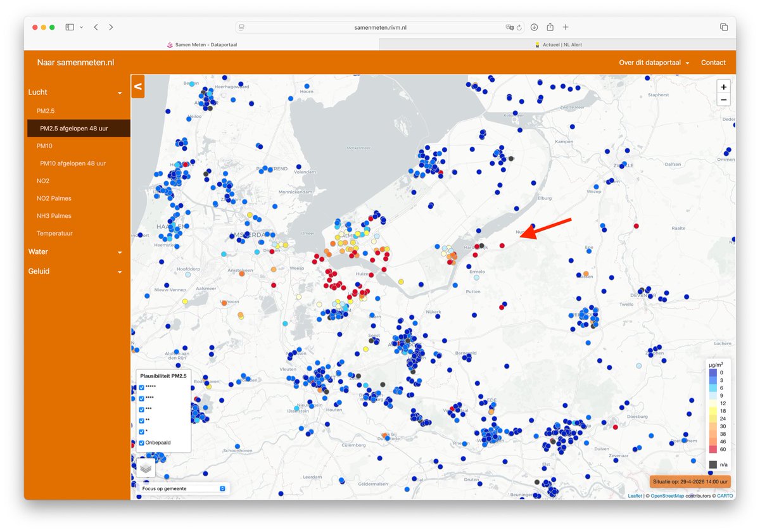Go forward with Safari's forward arrow

[111, 27]
